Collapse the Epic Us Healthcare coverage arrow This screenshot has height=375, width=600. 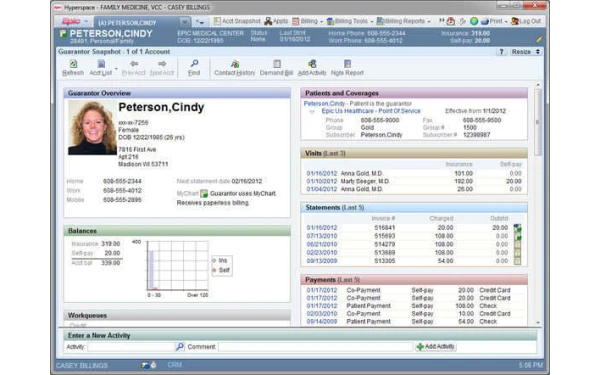pyautogui.click(x=312, y=112)
